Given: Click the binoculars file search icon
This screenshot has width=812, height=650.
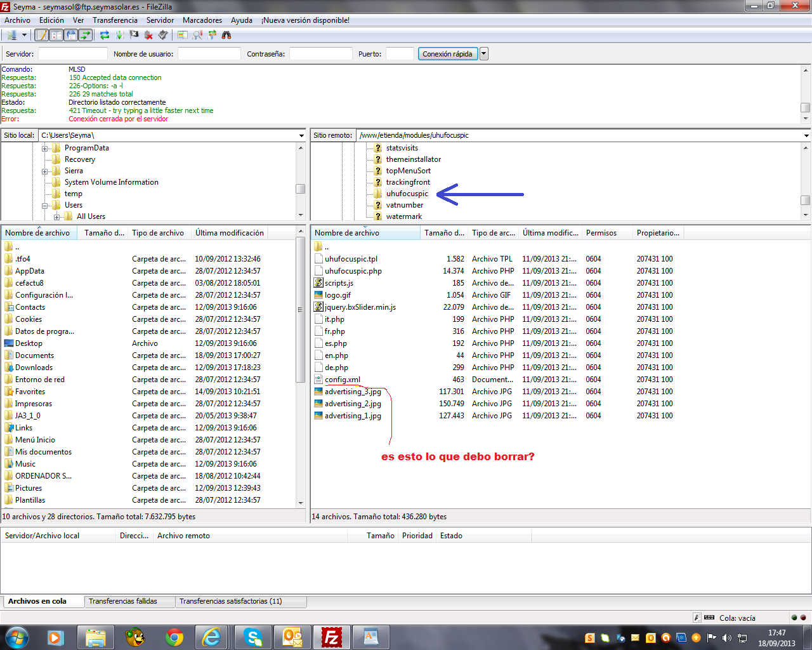Looking at the screenshot, I should coord(226,36).
